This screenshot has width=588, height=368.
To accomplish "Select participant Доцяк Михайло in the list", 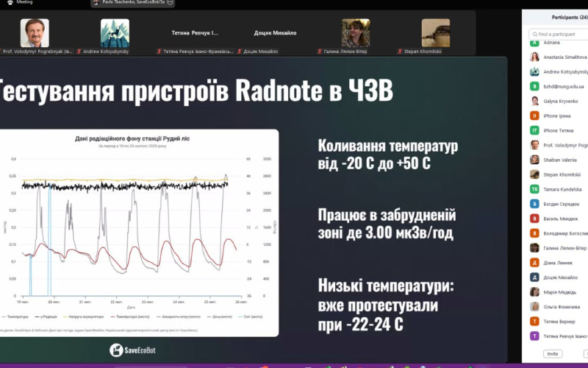I will 559,277.
